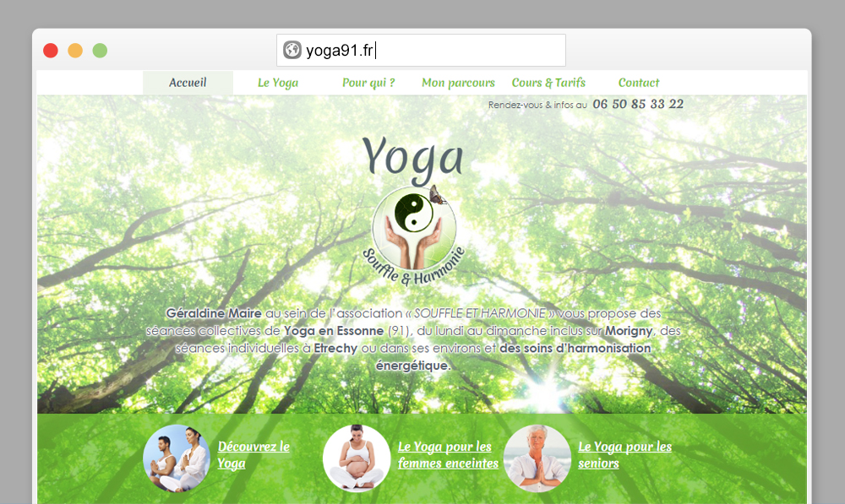Go to the Mon parcours page
This screenshot has width=845, height=504.
[x=458, y=83]
